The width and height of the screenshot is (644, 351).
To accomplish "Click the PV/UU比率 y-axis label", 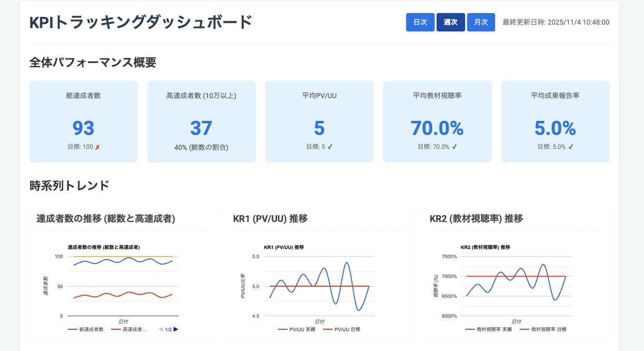I will pyautogui.click(x=242, y=286).
